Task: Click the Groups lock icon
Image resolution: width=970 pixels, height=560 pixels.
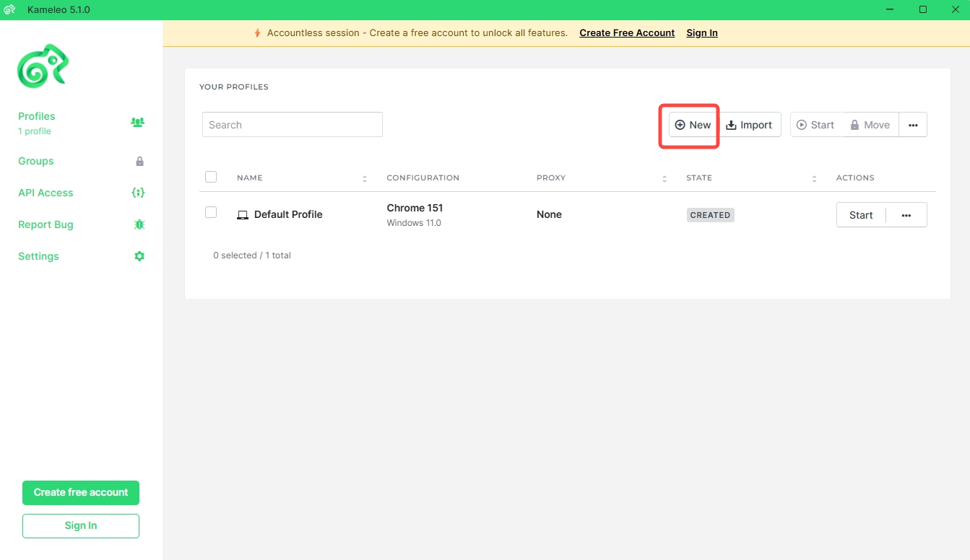Action: click(x=140, y=162)
